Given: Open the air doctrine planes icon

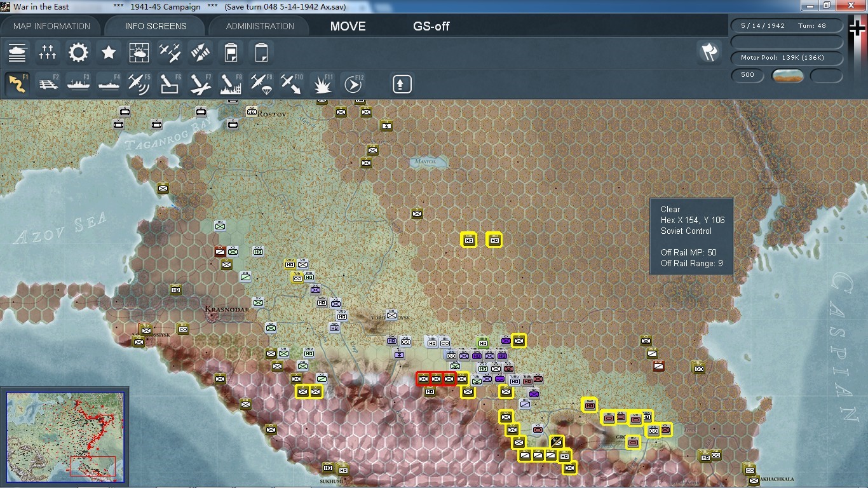Looking at the screenshot, I should tap(170, 52).
